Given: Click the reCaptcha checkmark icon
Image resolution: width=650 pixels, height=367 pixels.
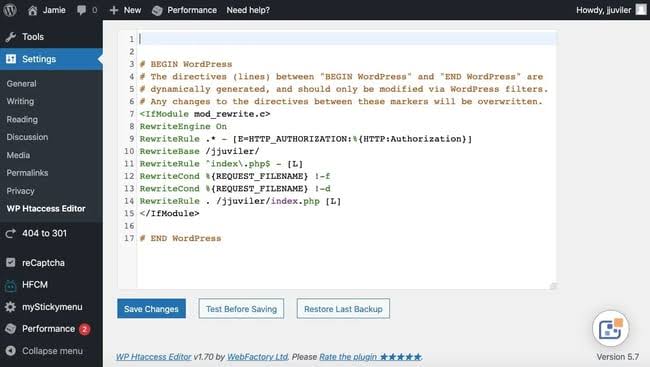Looking at the screenshot, I should (x=11, y=262).
